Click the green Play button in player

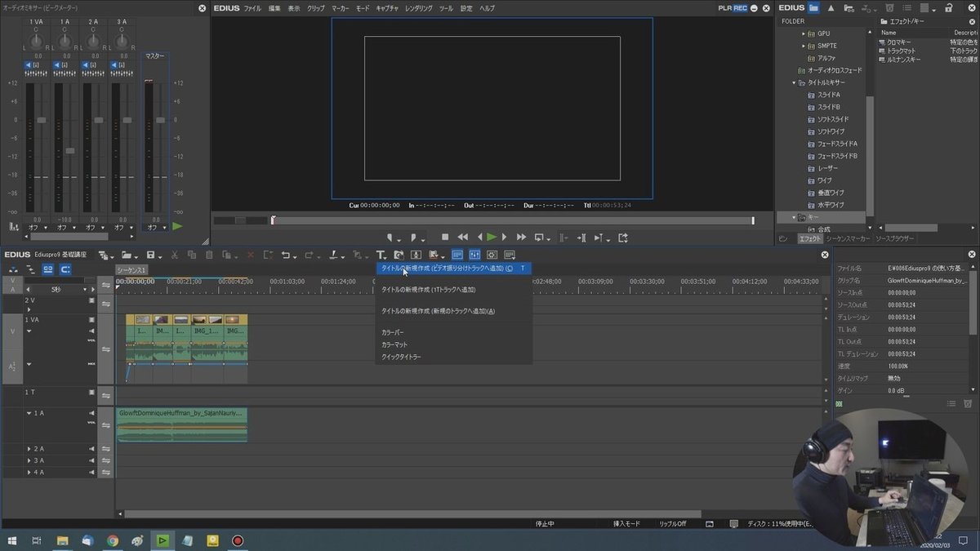pyautogui.click(x=491, y=238)
